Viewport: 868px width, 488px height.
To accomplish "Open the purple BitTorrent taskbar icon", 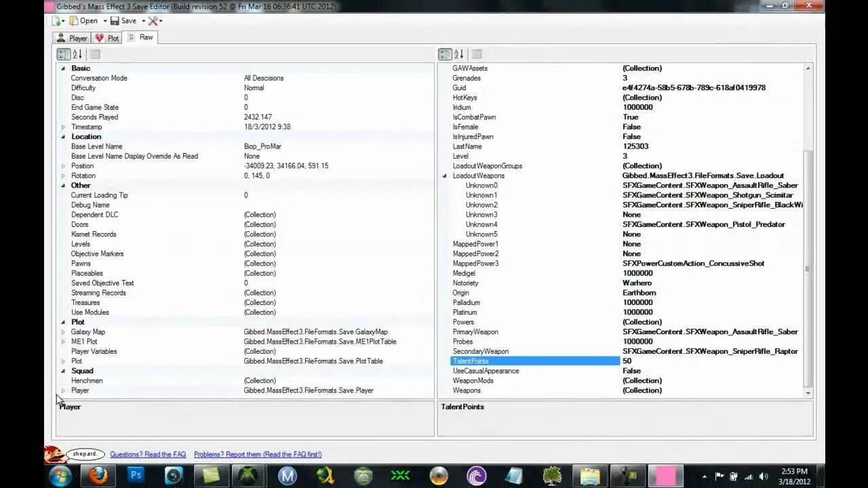I will point(476,476).
